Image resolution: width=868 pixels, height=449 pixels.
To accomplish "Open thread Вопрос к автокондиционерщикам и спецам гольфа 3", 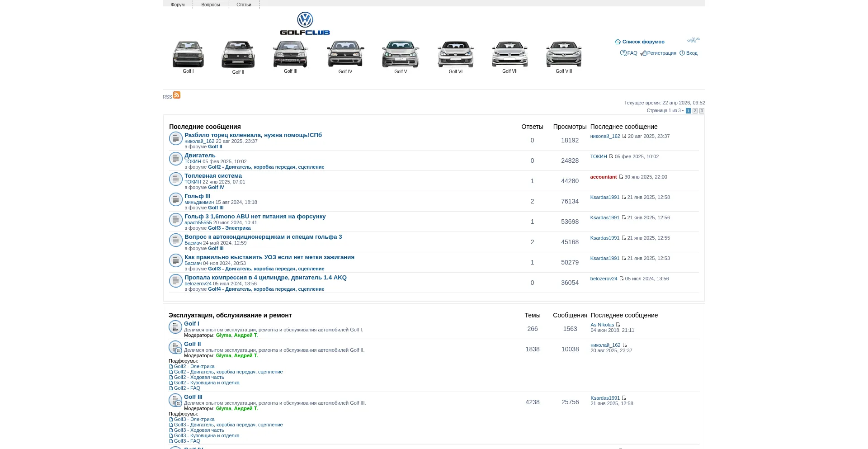I will point(263,236).
